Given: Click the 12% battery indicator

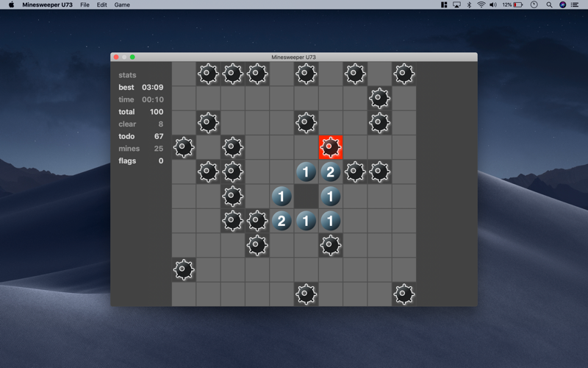Looking at the screenshot, I should click(512, 5).
